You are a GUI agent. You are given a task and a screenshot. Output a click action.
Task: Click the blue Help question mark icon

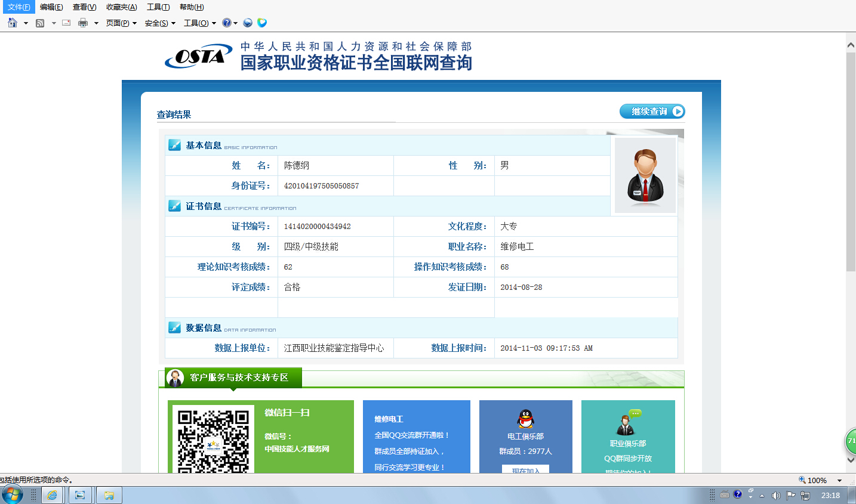coord(227,23)
